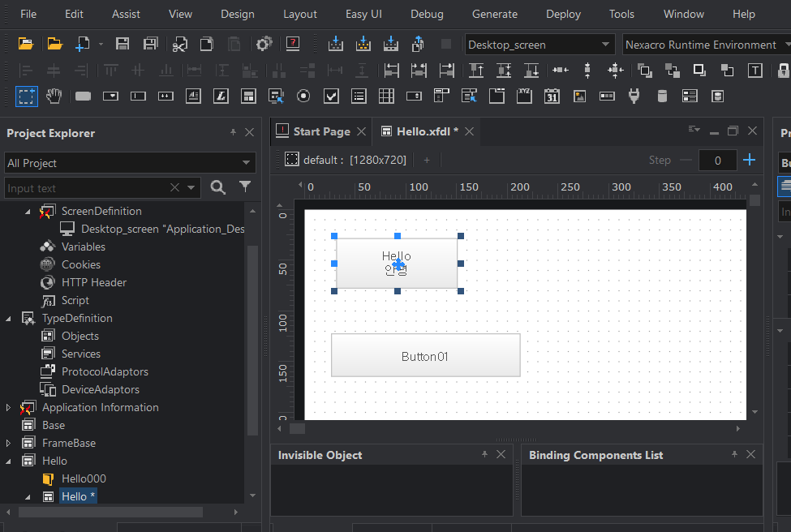791x532 pixels.
Task: Toggle the selection marquee tool
Action: (27, 96)
